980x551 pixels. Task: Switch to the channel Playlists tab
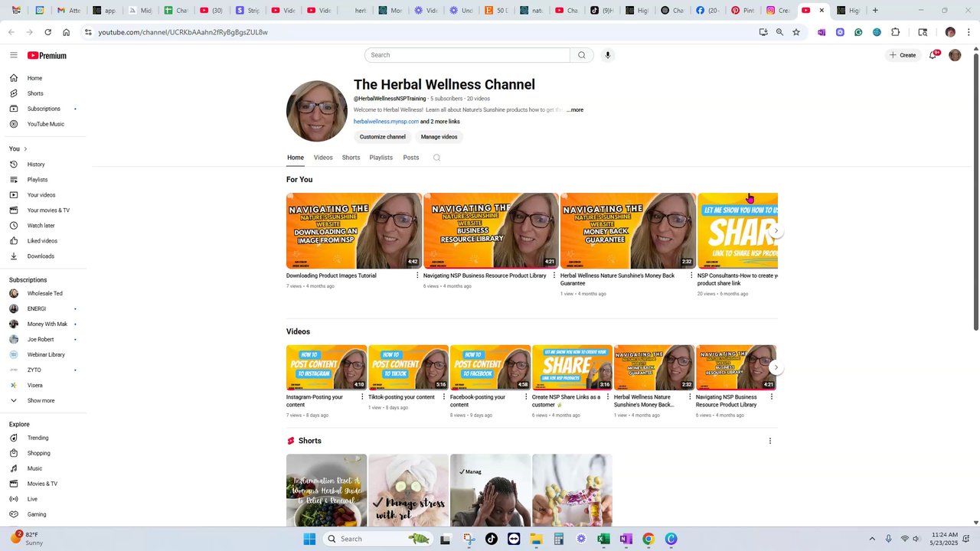[x=381, y=158]
